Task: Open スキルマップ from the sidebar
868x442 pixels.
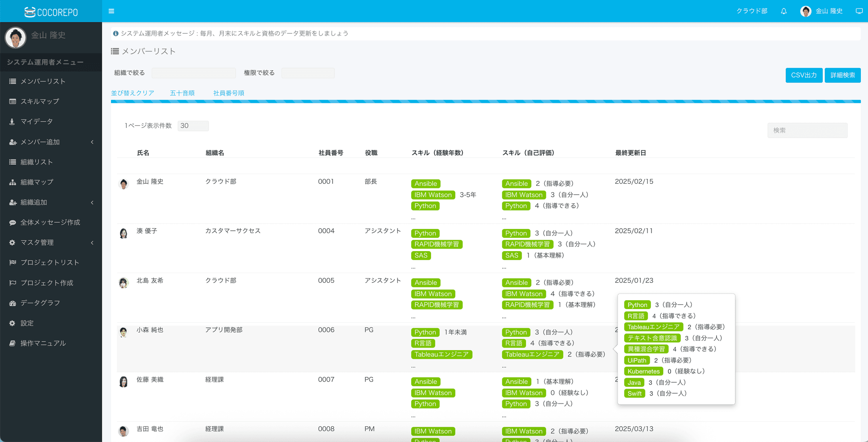Action: (x=40, y=101)
